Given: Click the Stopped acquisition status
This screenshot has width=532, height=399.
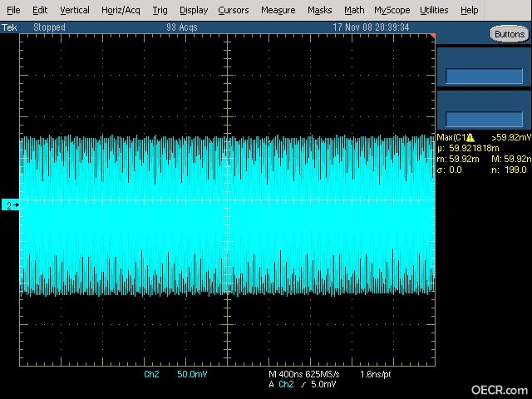Looking at the screenshot, I should point(49,27).
